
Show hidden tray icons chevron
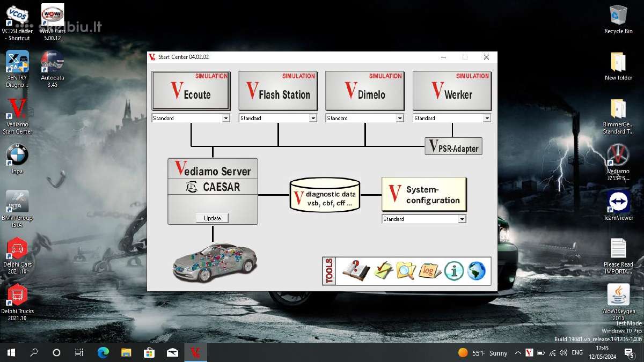click(517, 352)
